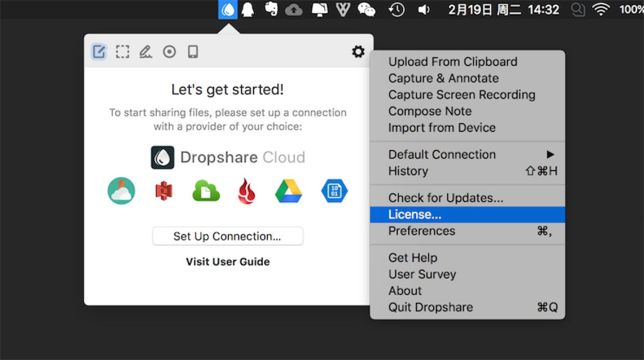Image resolution: width=644 pixels, height=360 pixels.
Task: Open WeChat icon in menu bar
Action: tap(367, 9)
